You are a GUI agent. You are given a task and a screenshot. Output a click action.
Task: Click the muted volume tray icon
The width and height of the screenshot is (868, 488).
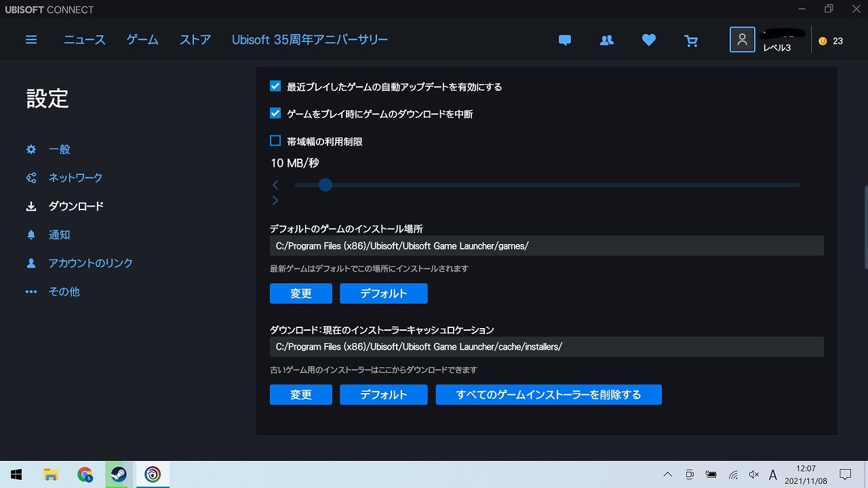pyautogui.click(x=754, y=474)
